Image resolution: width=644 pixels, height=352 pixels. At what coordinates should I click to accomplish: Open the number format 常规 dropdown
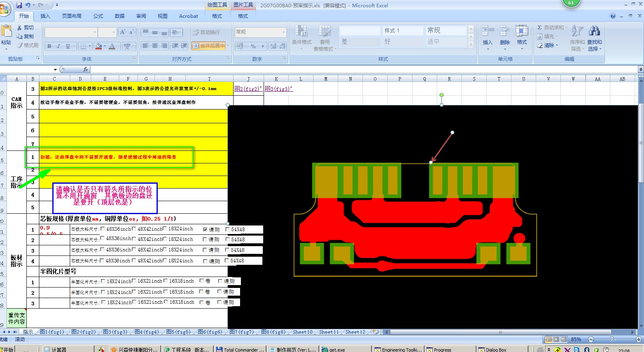pyautogui.click(x=283, y=32)
